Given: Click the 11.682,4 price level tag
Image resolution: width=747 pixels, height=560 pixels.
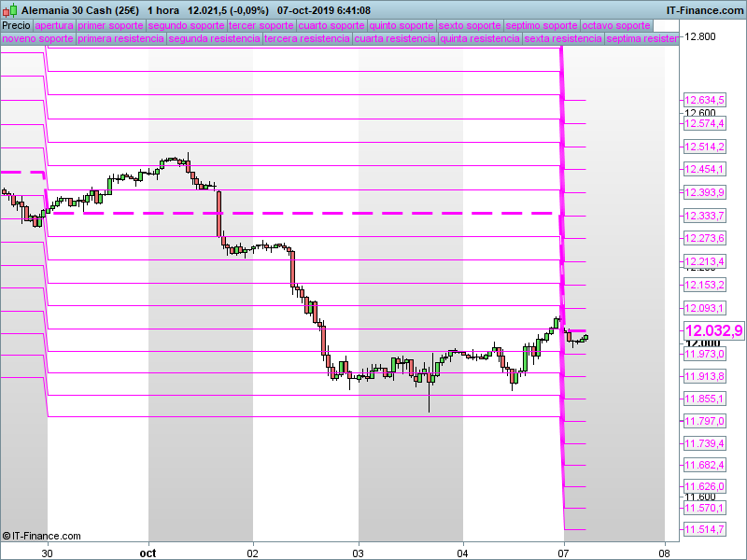Looking at the screenshot, I should tap(705, 465).
